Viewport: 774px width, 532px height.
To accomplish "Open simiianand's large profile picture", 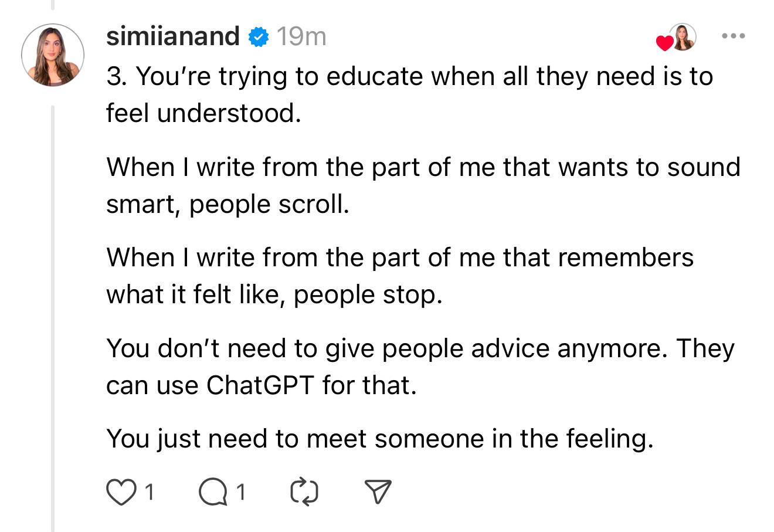I will [53, 55].
